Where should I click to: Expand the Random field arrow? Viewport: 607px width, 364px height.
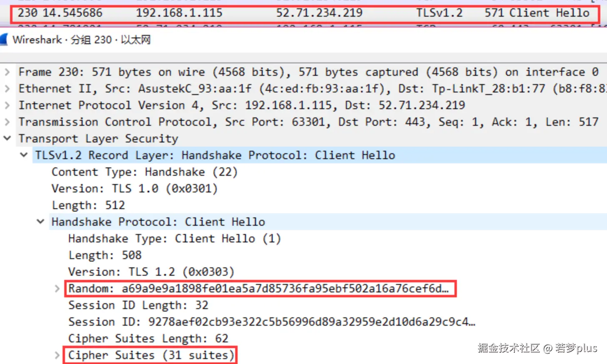click(57, 289)
